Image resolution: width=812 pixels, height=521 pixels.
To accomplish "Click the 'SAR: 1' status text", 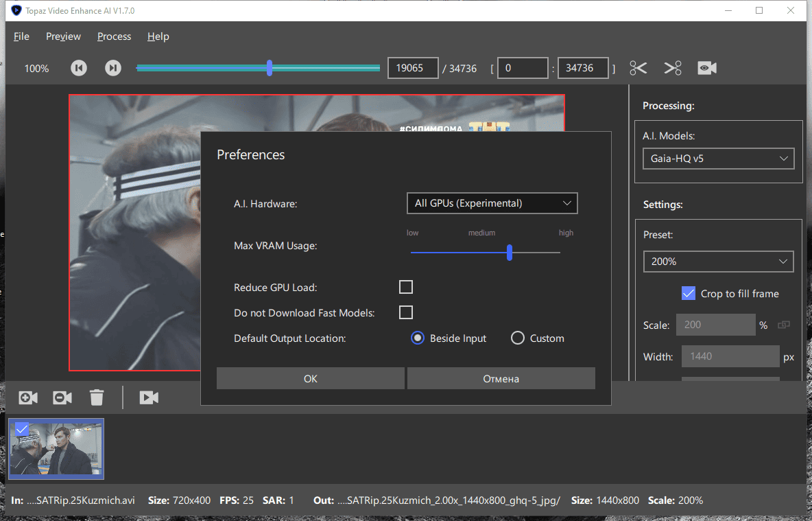I will (x=278, y=500).
